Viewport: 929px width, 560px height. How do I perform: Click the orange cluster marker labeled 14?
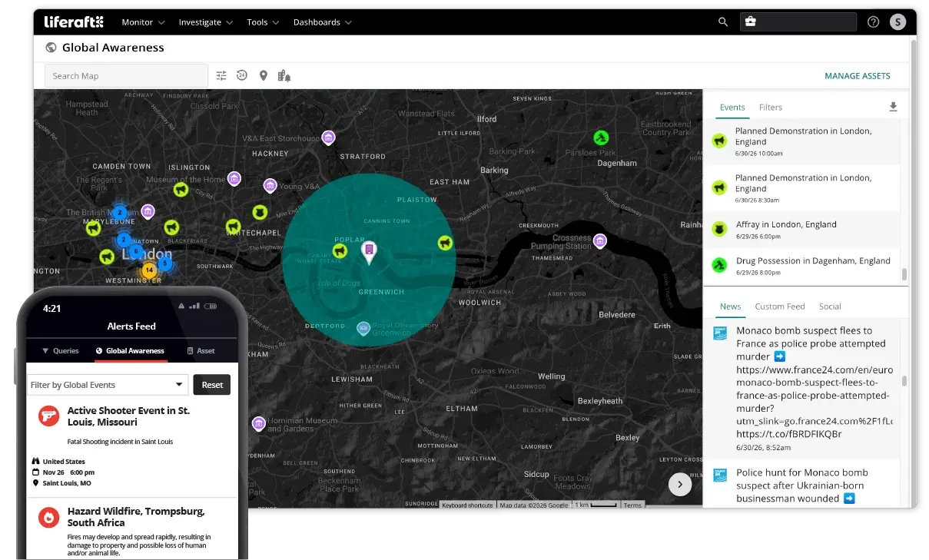[x=149, y=270]
